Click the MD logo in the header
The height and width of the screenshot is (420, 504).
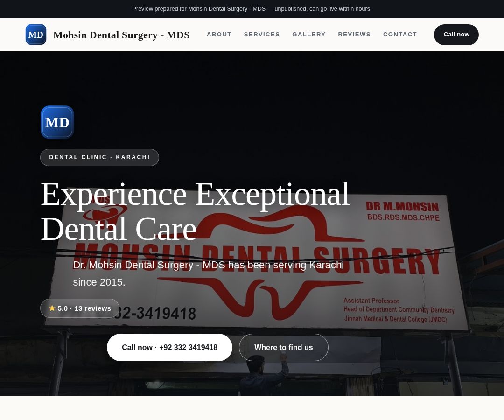(x=35, y=35)
